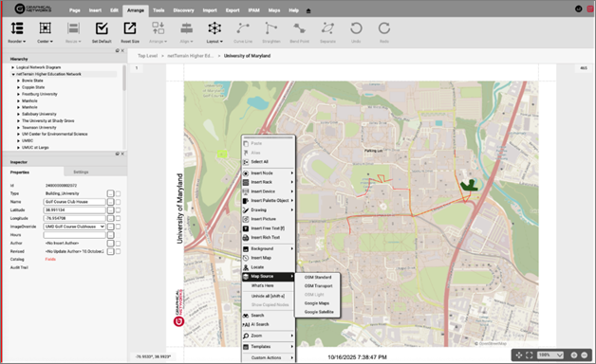Click Insert Picture in context menu
The height and width of the screenshot is (364, 596).
pyautogui.click(x=269, y=219)
